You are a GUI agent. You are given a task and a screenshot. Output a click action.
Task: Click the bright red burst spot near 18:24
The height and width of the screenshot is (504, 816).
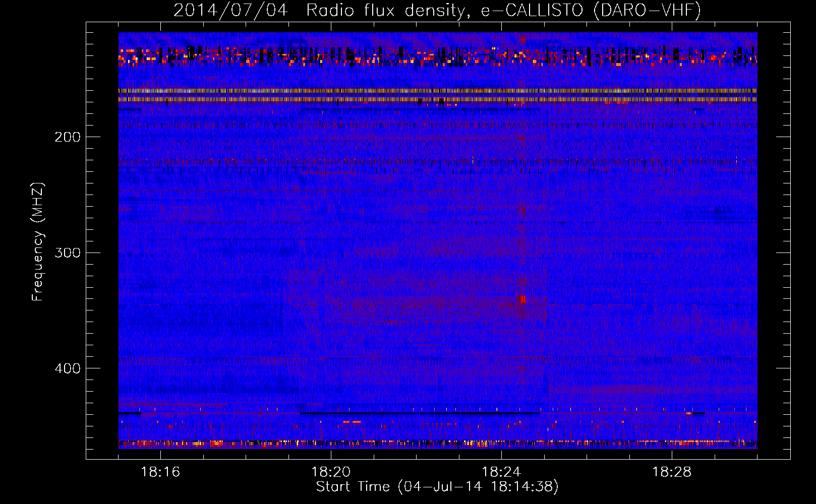click(x=522, y=300)
